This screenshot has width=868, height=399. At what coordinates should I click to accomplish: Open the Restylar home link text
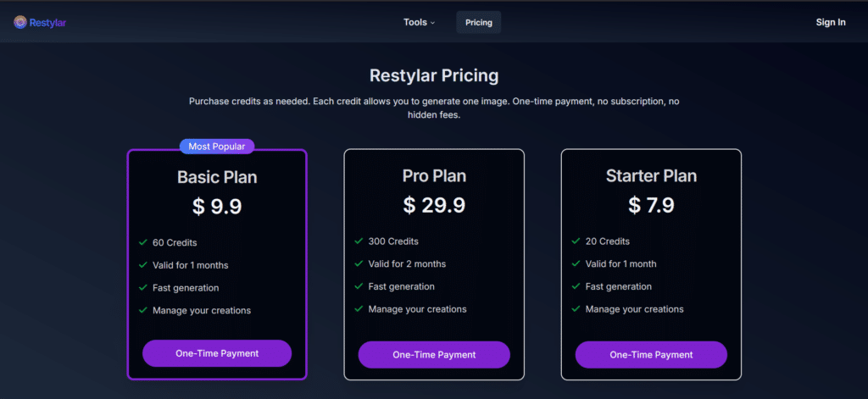click(47, 23)
